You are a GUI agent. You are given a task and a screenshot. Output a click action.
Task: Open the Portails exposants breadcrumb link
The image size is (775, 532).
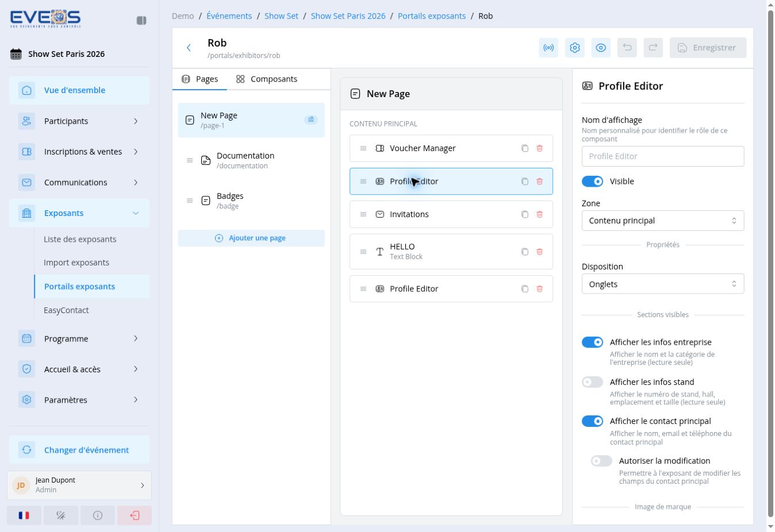[x=432, y=16]
